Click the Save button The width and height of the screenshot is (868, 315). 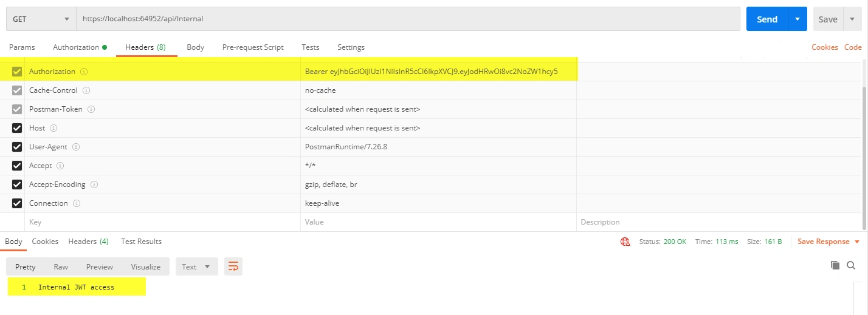[x=828, y=19]
